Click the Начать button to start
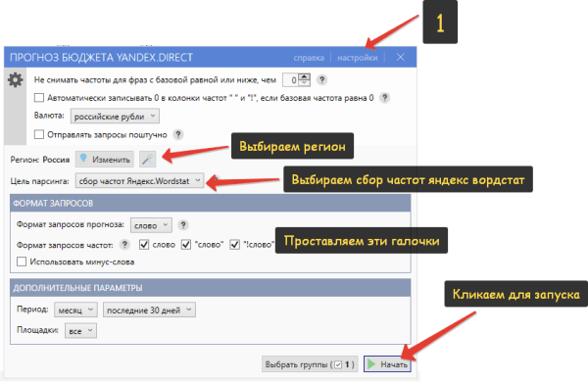The width and height of the screenshot is (588, 382). pos(387,364)
